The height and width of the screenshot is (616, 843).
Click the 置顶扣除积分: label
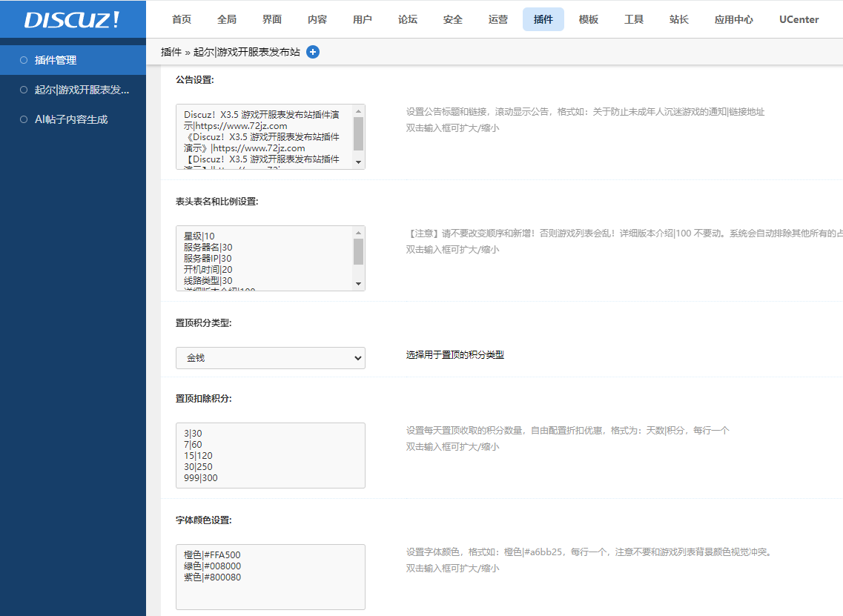[204, 399]
